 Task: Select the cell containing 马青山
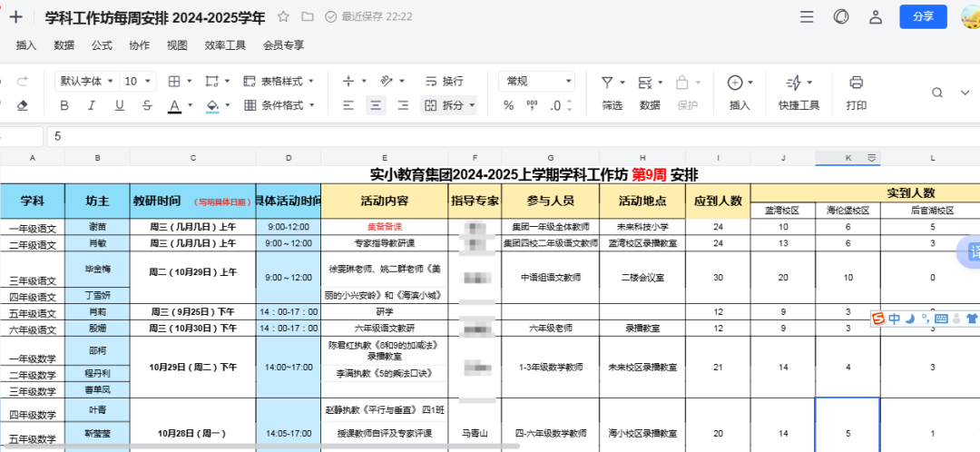(475, 434)
